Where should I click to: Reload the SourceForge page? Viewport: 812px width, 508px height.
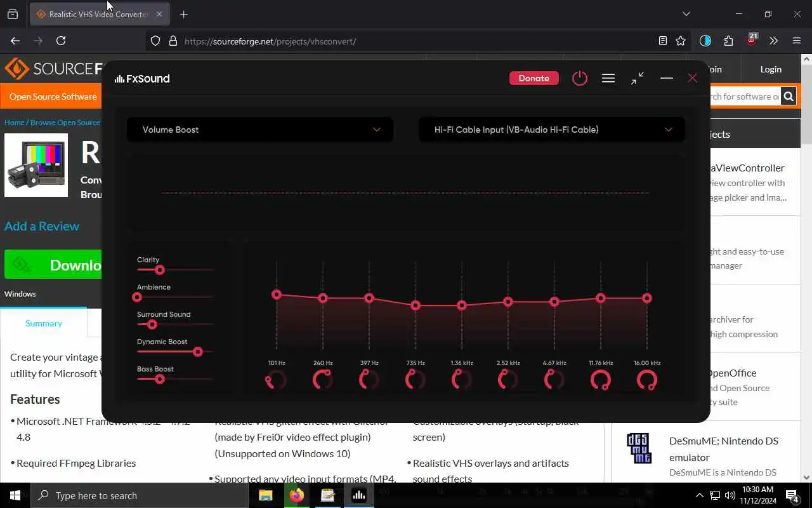(61, 41)
